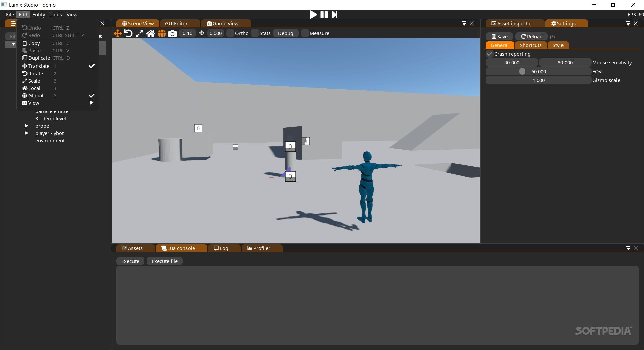Open the Settings dock options dropdown
Screen dimensions: 644x350
628,23
